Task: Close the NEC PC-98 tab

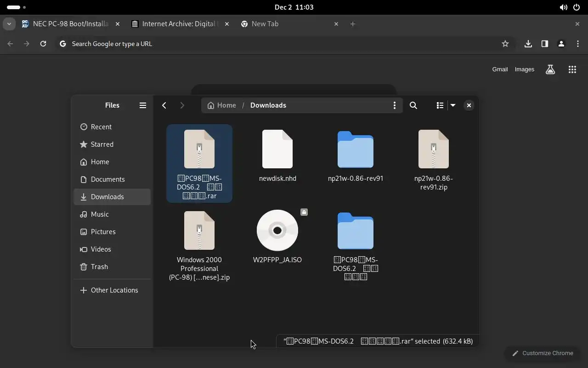Action: pos(118,24)
